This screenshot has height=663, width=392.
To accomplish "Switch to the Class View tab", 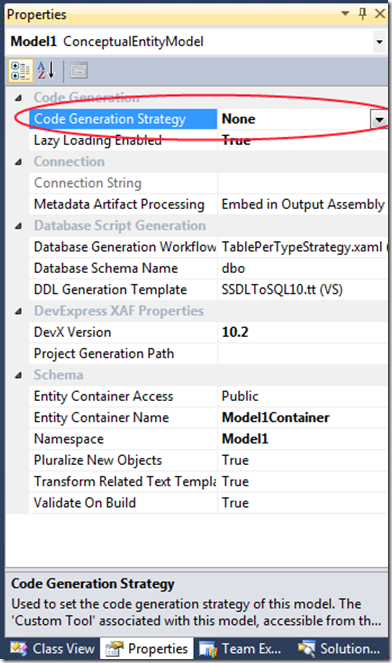I will click(x=52, y=648).
